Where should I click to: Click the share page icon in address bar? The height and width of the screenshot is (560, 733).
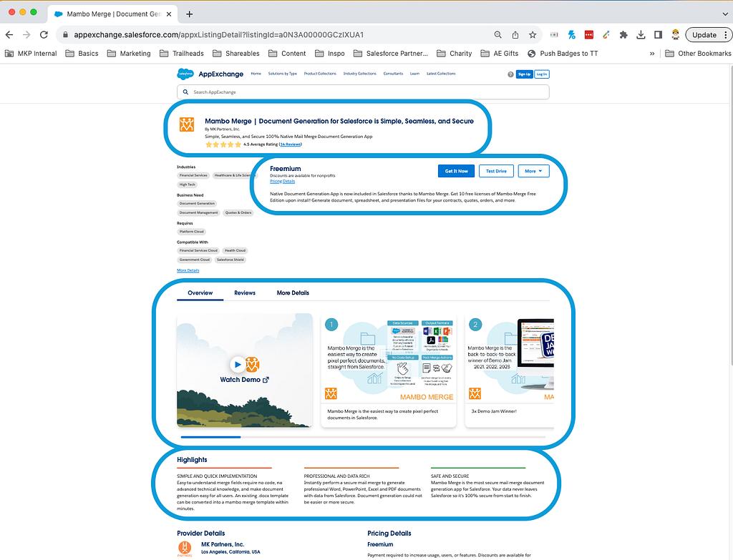pyautogui.click(x=515, y=34)
